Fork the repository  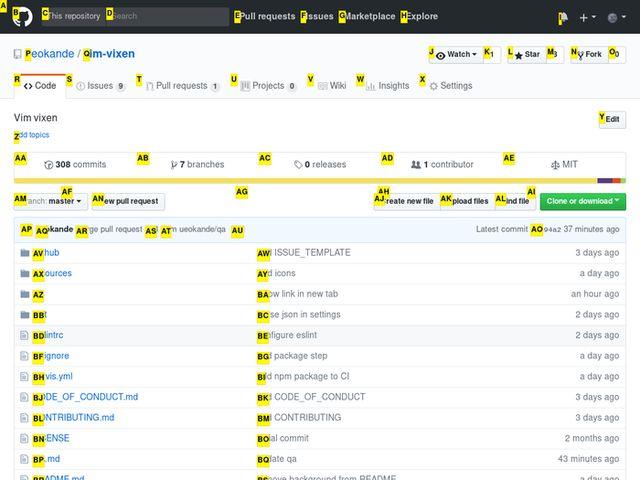pos(589,55)
